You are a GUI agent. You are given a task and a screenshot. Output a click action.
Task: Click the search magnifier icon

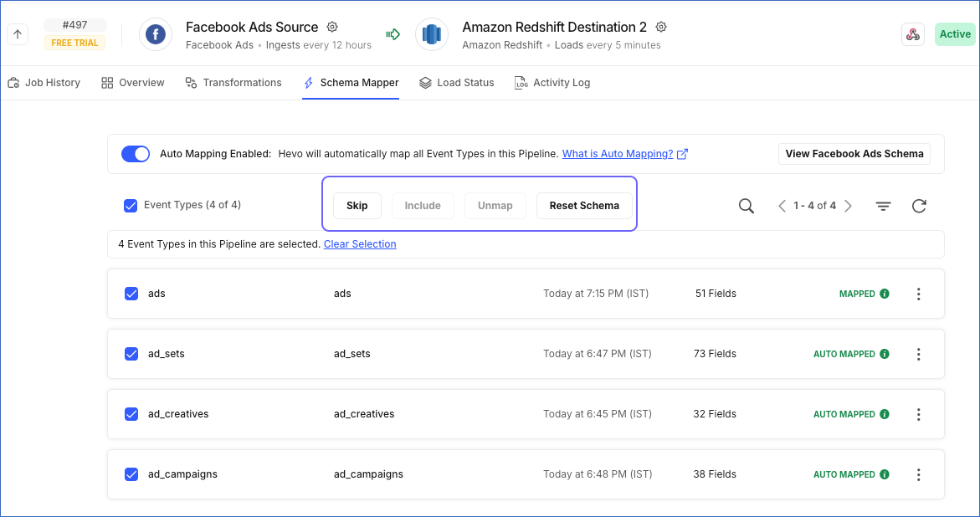[x=747, y=206]
